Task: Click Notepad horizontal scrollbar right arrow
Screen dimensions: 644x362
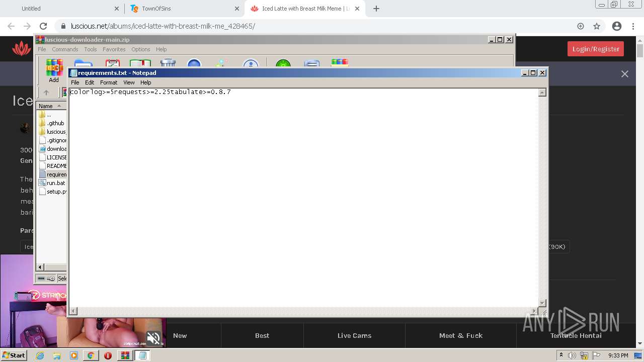Action: [534, 311]
